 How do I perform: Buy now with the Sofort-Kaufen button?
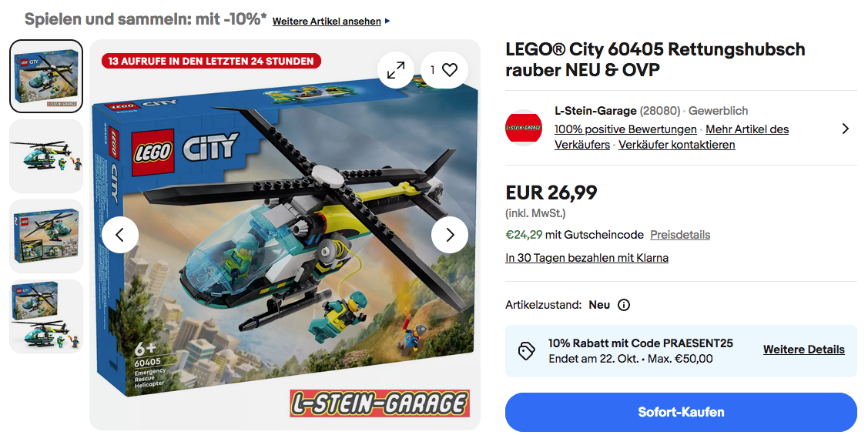[681, 413]
